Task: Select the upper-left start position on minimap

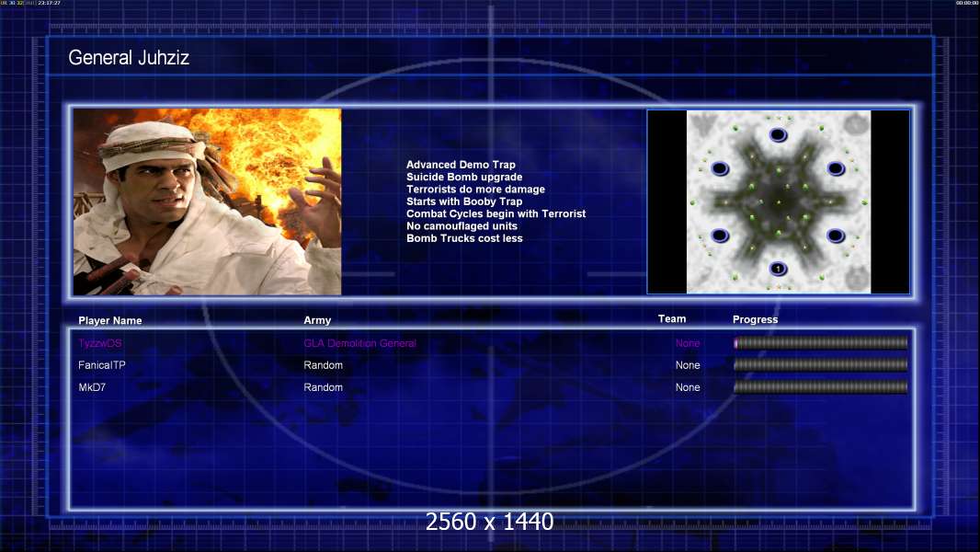Action: (720, 168)
